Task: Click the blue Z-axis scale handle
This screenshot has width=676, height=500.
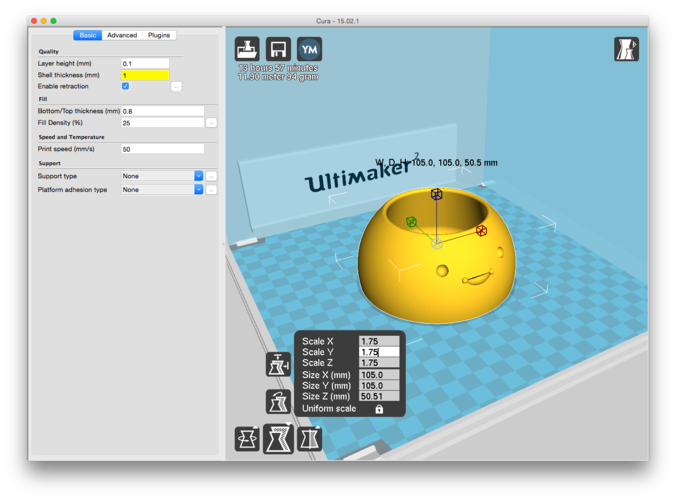Action: tap(436, 194)
